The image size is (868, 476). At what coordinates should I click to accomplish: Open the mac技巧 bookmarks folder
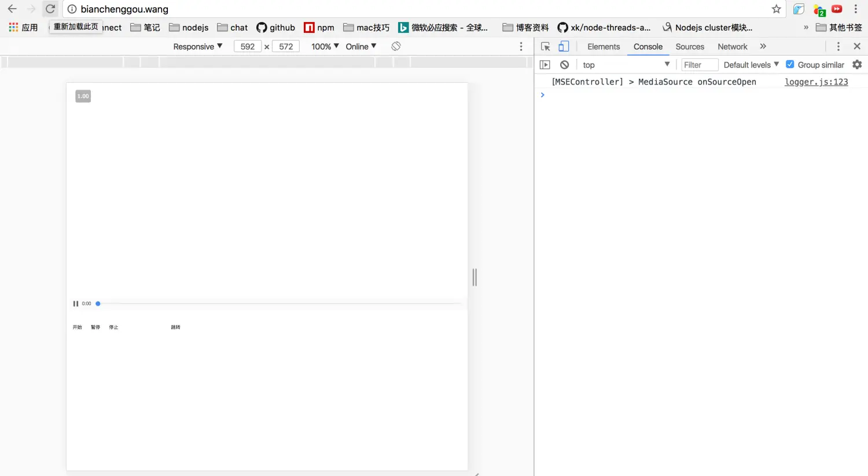click(366, 27)
